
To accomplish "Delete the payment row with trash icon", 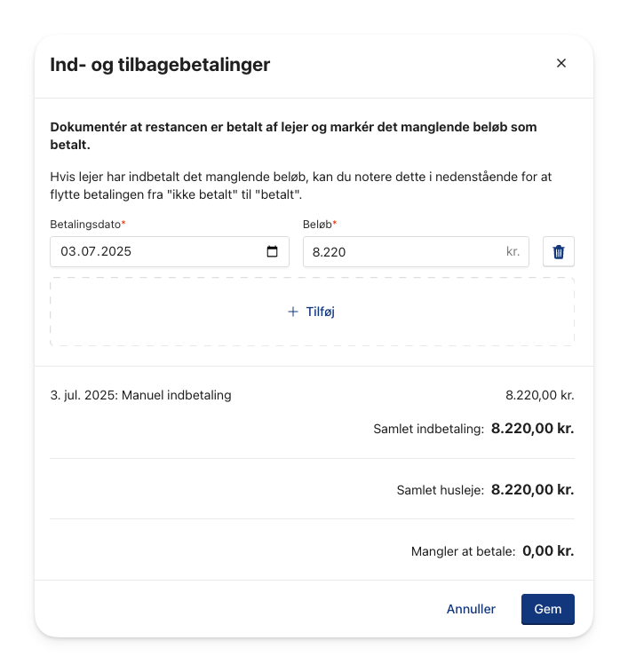I will click(559, 252).
